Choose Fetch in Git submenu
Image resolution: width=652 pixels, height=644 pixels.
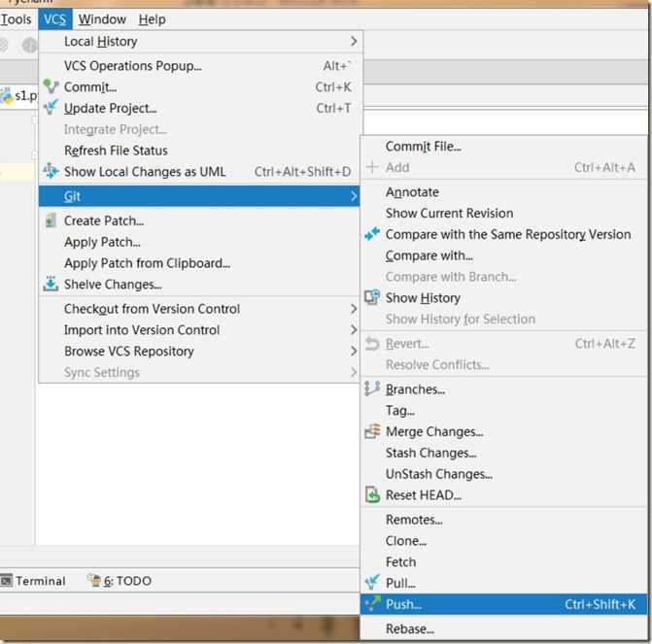point(503,561)
